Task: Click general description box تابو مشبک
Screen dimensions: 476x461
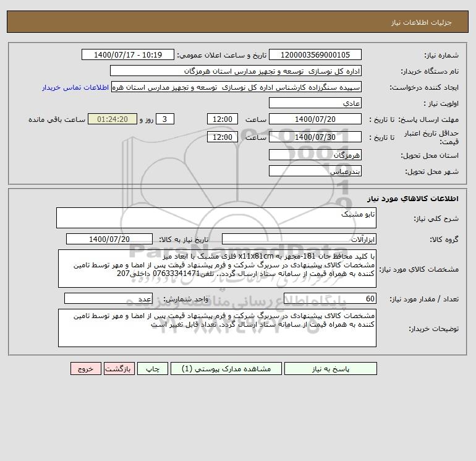Action: click(216, 218)
